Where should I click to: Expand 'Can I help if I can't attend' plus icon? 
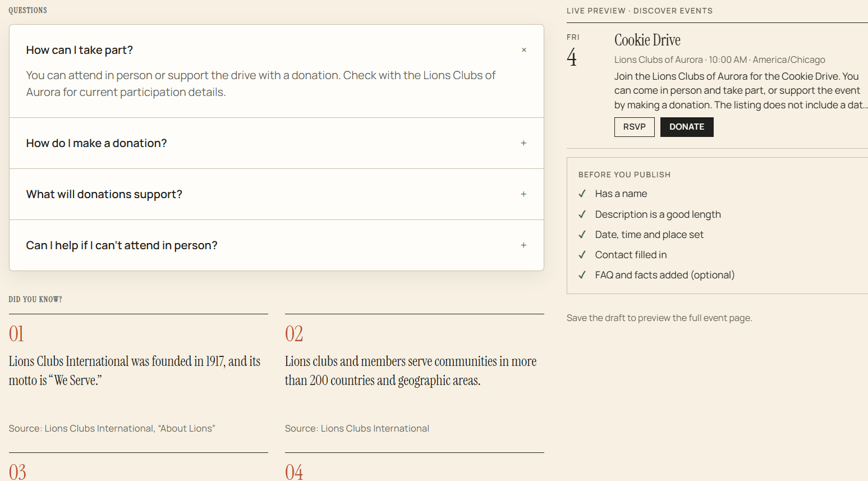coord(523,245)
